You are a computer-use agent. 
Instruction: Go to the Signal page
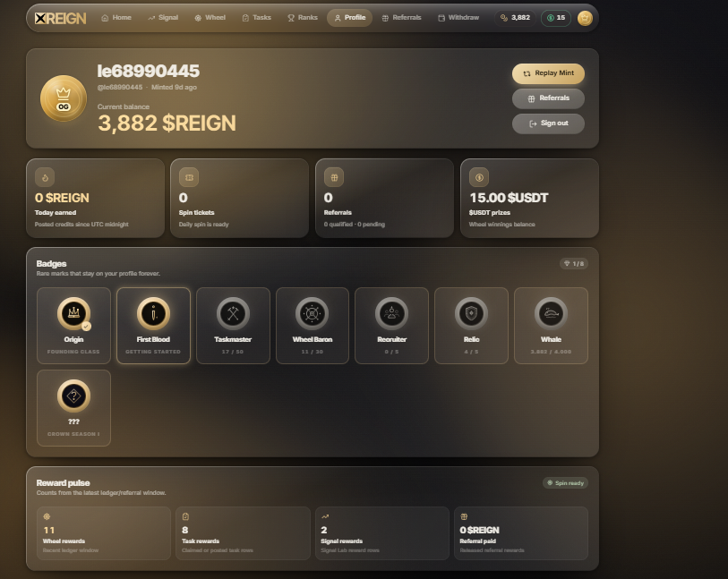click(x=163, y=18)
